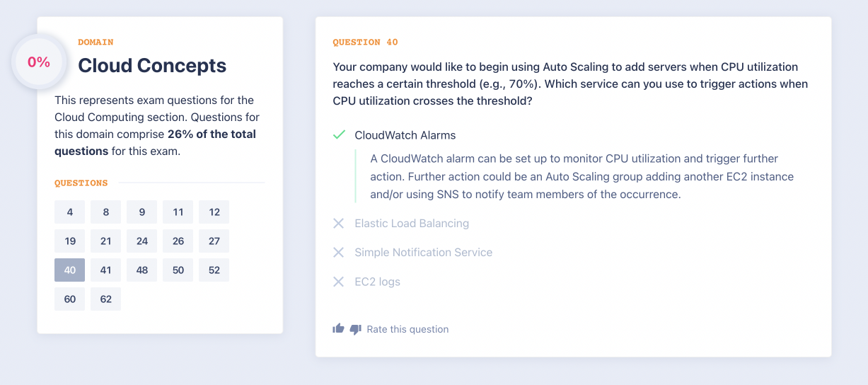
Task: Click the thumbs up rating icon
Action: coord(338,329)
